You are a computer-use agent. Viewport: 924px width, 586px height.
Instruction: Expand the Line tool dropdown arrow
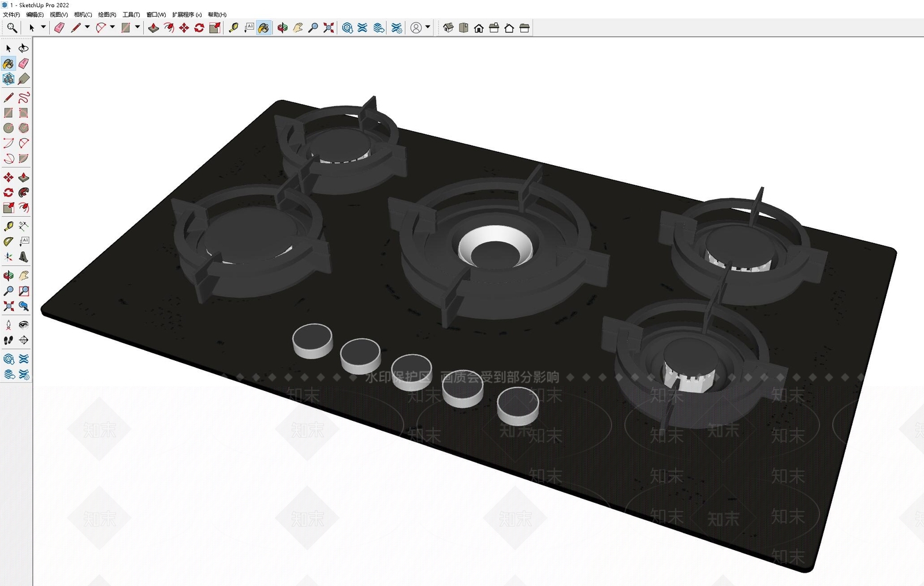pos(87,27)
